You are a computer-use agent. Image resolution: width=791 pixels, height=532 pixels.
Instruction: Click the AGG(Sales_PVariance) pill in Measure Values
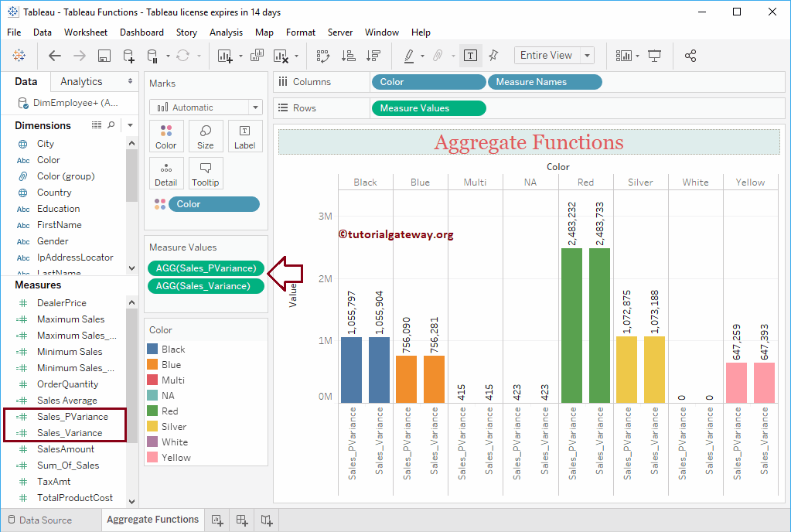pyautogui.click(x=205, y=268)
